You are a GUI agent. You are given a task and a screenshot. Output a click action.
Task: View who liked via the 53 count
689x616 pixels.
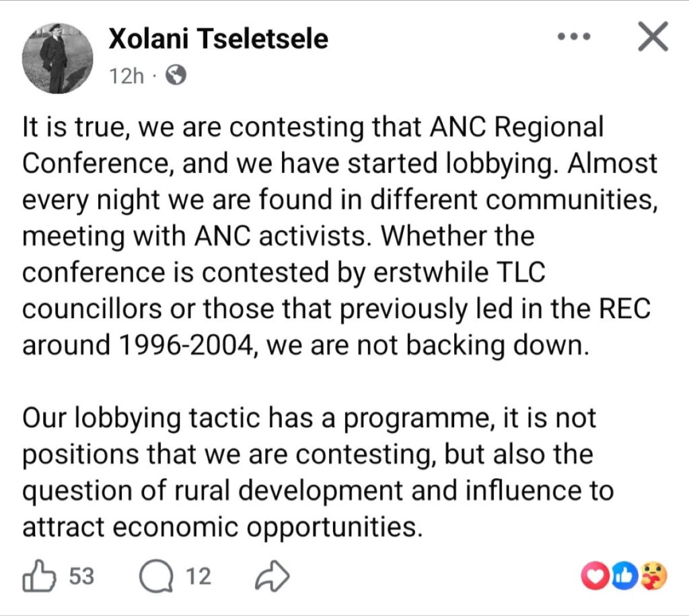(x=81, y=578)
